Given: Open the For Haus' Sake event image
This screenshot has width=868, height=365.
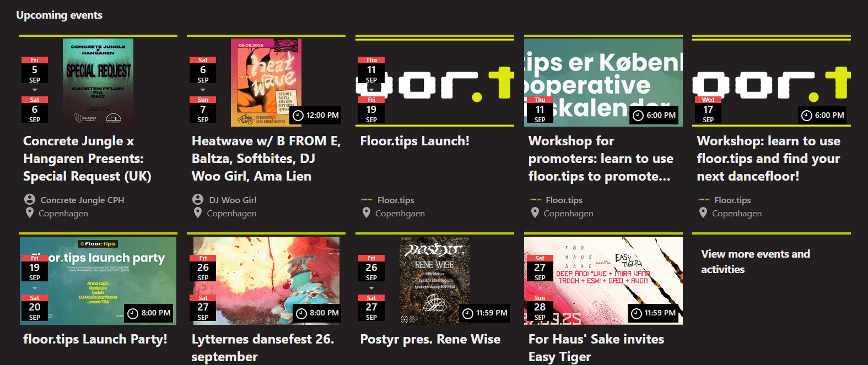Looking at the screenshot, I should 603,281.
